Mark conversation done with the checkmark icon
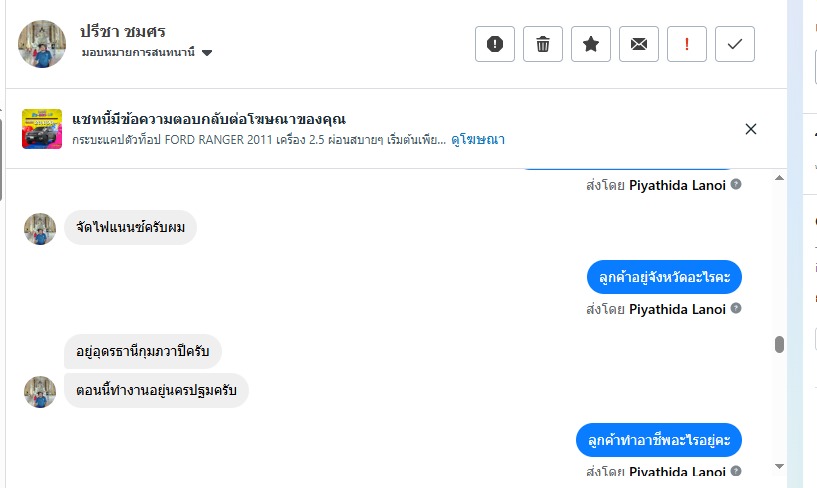This screenshot has width=817, height=488. point(735,44)
